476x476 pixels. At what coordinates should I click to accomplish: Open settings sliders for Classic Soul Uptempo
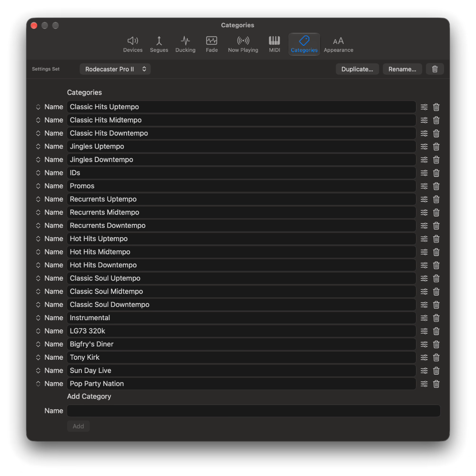point(424,278)
